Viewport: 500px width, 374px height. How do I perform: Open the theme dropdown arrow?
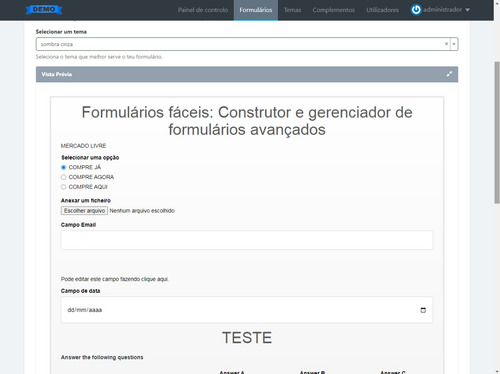454,44
